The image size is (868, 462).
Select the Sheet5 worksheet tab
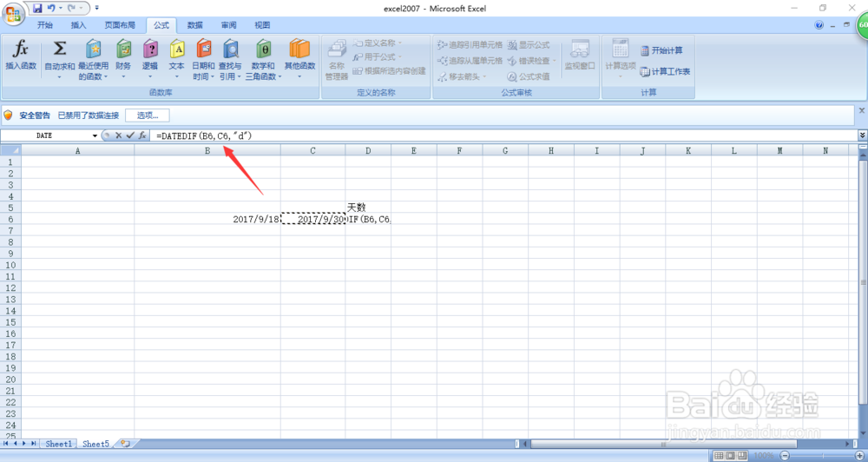(x=95, y=444)
